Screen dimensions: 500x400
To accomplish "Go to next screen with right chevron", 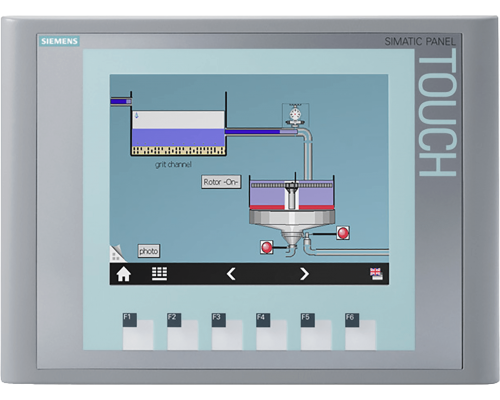I will 304,274.
